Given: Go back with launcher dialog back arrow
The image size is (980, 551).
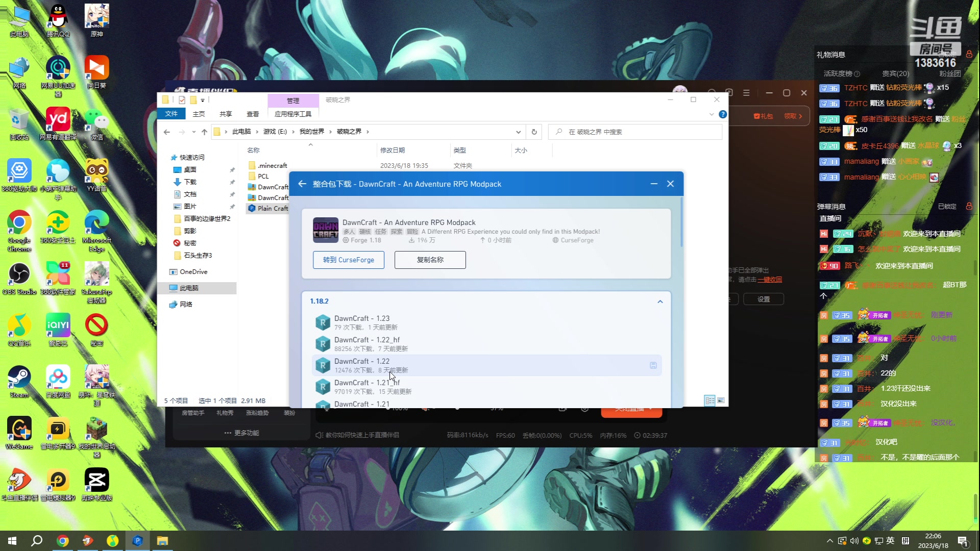Looking at the screenshot, I should pyautogui.click(x=302, y=184).
